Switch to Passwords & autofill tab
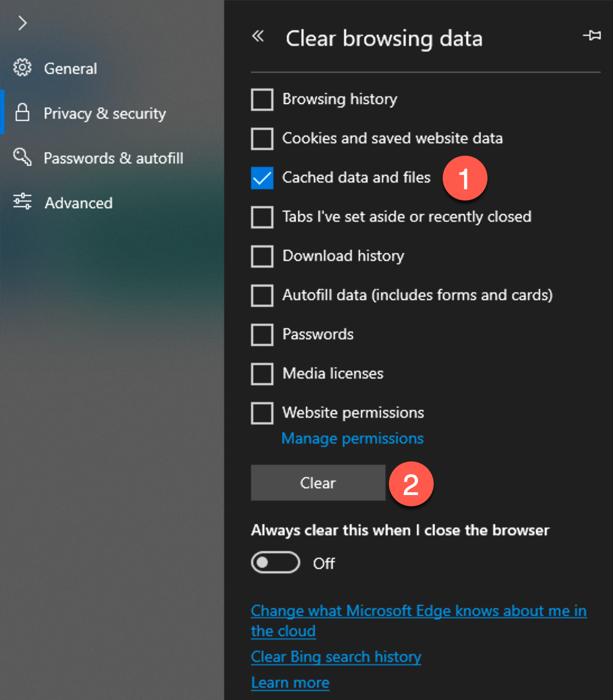Viewport: 613px width, 700px height. click(x=113, y=158)
